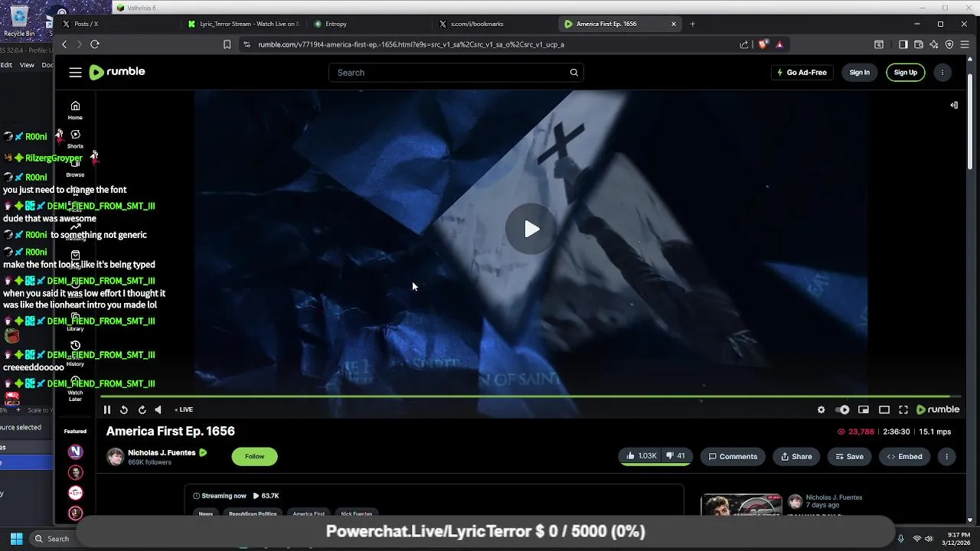The height and width of the screenshot is (551, 980).
Task: Open the Comments section
Action: coord(733,456)
